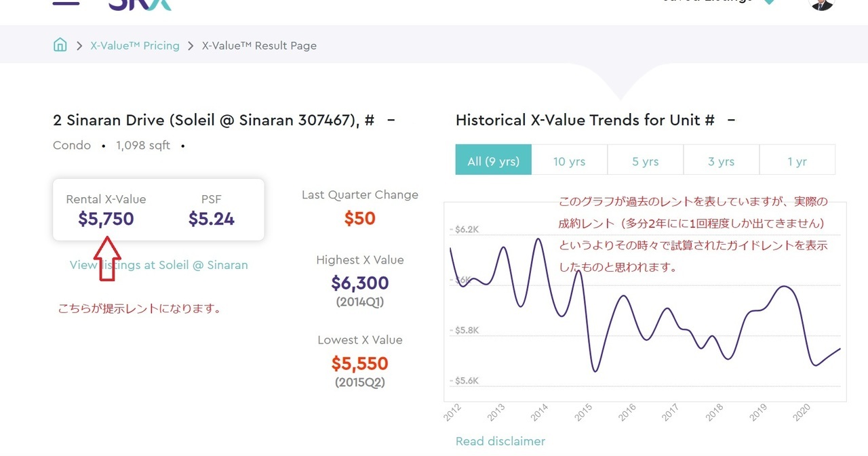Open View listings at Soleil @ Sinaran link
Screen dimensions: 868x456
(159, 265)
